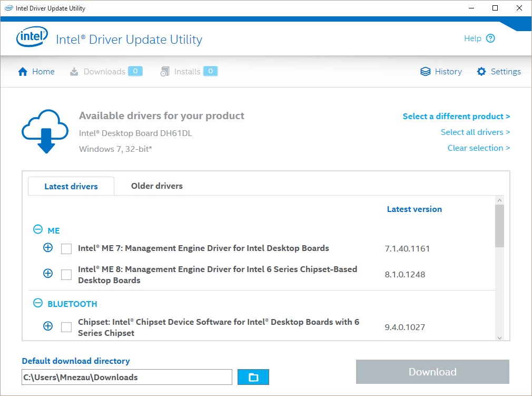This screenshot has height=396, width=532.
Task: Expand details for Intel ME 7 driver
Action: click(x=48, y=248)
